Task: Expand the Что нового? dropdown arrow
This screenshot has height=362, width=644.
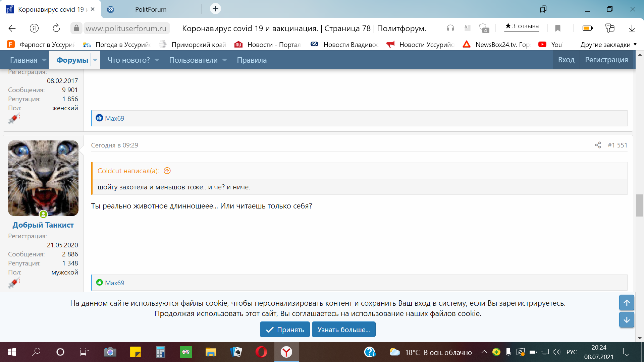Action: [157, 60]
